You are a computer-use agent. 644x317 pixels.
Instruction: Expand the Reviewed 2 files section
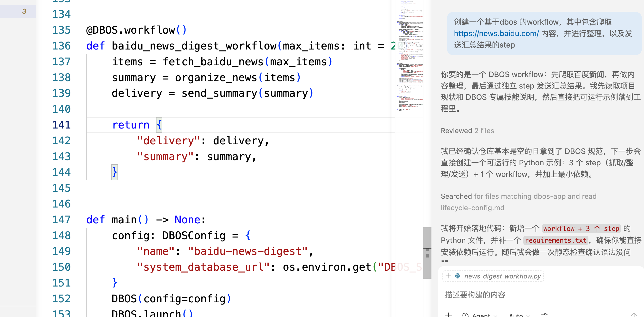tap(467, 130)
